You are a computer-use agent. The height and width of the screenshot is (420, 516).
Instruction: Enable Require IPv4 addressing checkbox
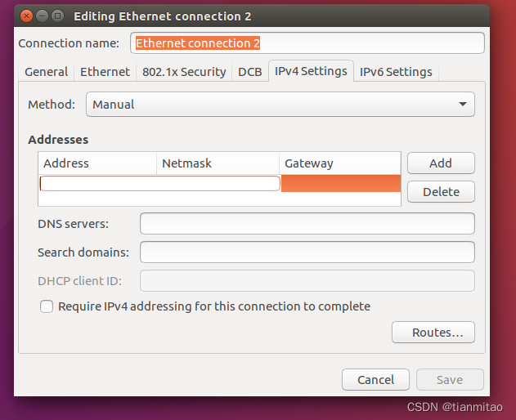tap(47, 306)
